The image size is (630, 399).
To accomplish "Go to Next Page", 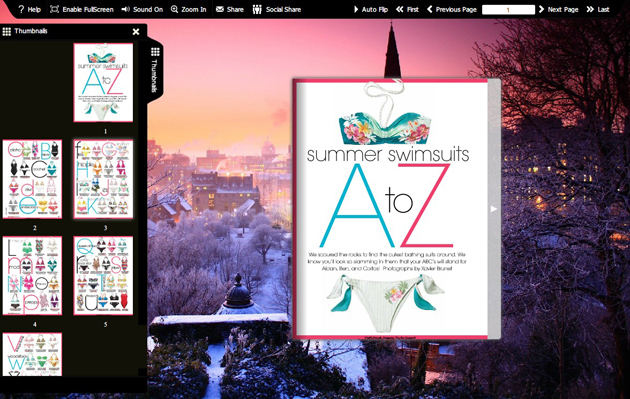I will (558, 9).
